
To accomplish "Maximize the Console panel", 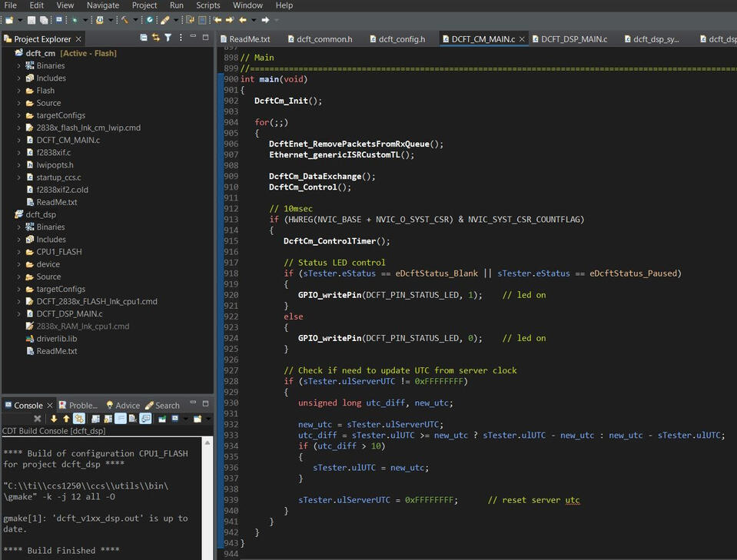I will [x=205, y=403].
